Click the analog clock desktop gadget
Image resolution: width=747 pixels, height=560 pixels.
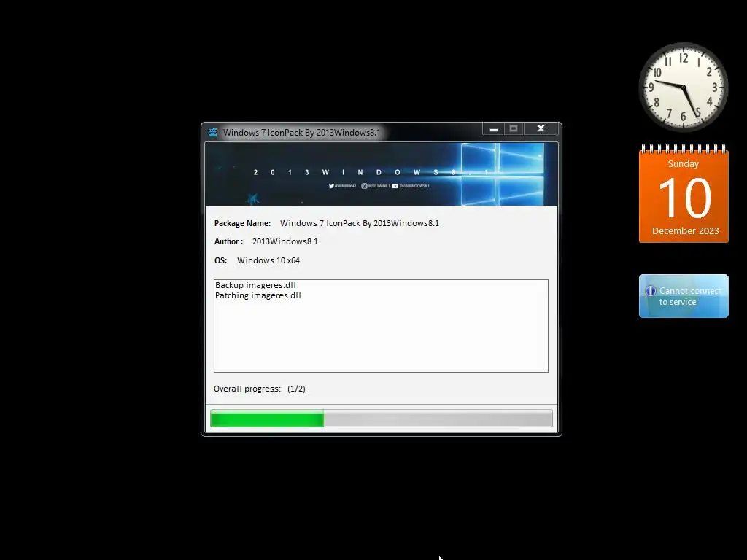(x=683, y=87)
